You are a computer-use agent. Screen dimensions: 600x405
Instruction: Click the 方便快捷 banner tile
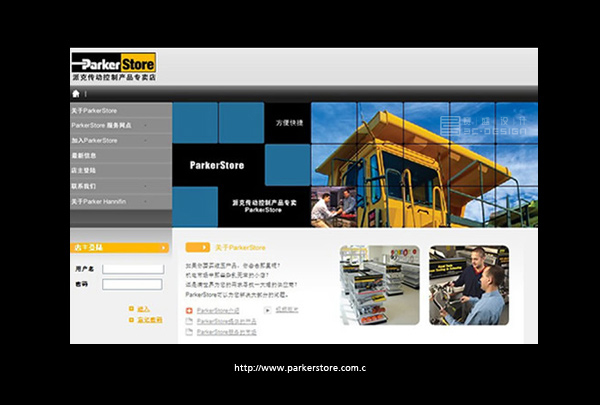click(x=290, y=123)
